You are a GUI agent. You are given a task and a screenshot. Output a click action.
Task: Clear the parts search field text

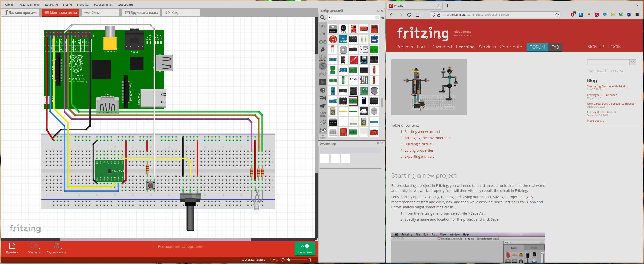(377, 17)
